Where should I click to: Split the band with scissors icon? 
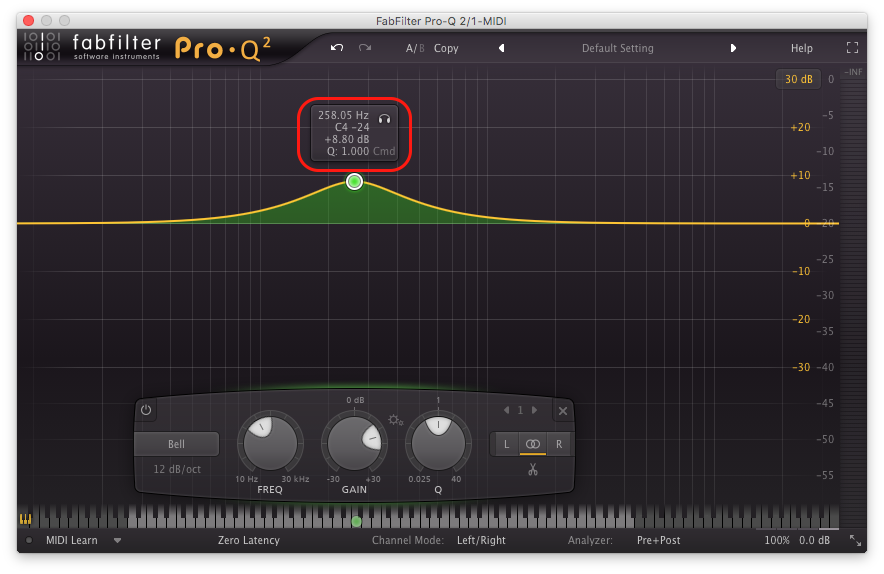(533, 469)
